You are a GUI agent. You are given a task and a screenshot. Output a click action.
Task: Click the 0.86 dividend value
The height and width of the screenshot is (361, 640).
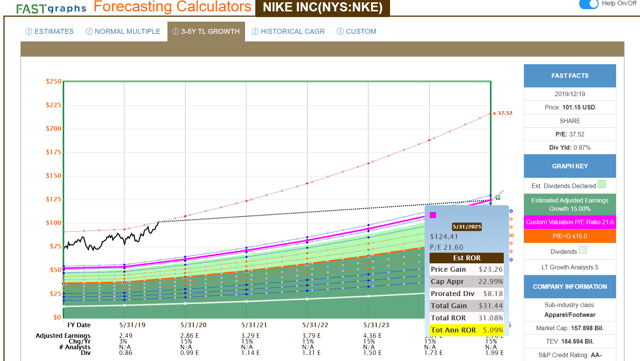(126, 352)
